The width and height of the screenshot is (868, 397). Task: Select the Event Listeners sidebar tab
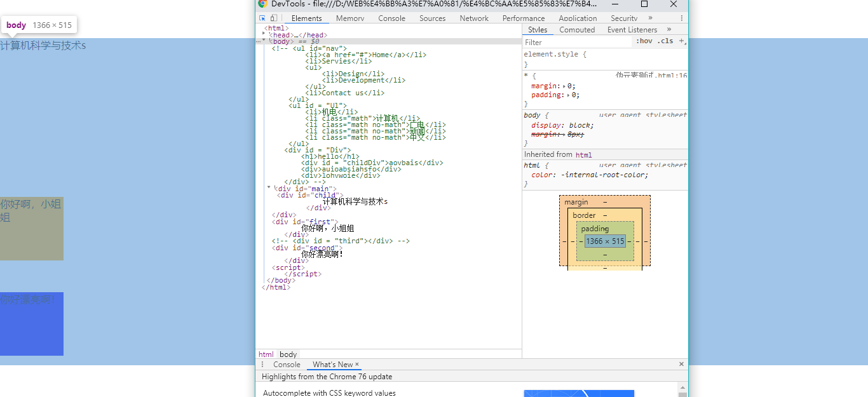click(632, 29)
